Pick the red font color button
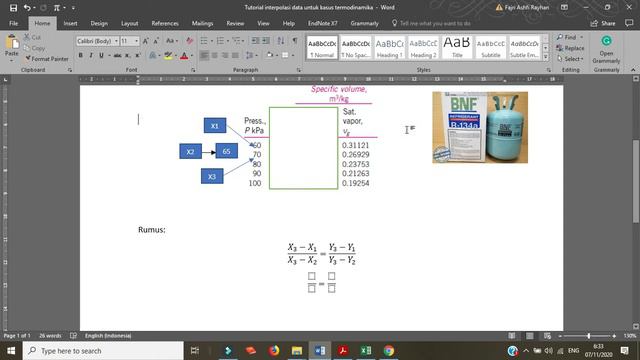 pos(184,55)
